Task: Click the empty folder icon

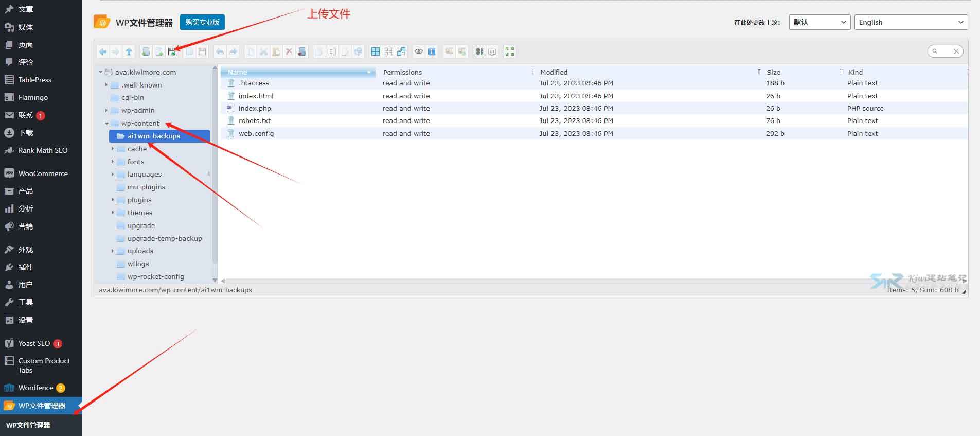Action: (x=302, y=51)
